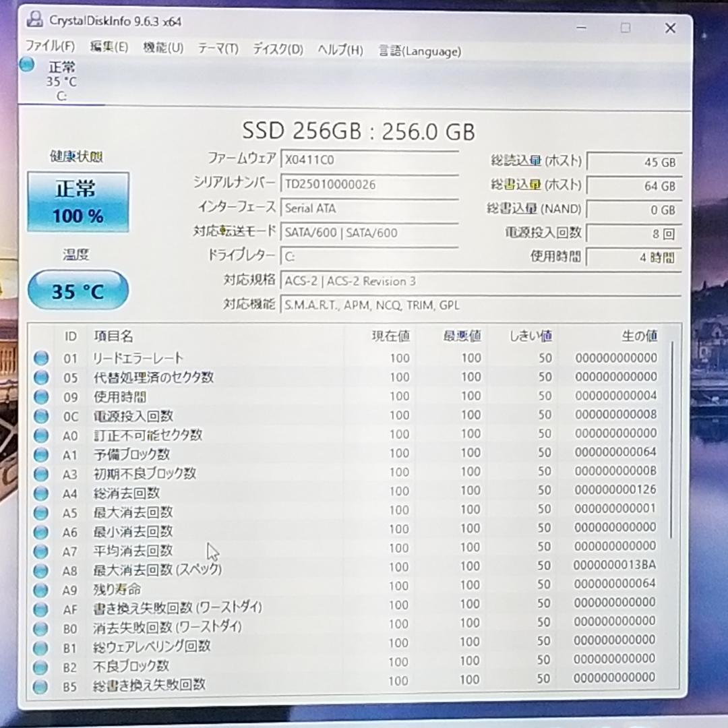Click total host reads value 45 GB
The height and width of the screenshot is (728, 728).
coord(634,162)
